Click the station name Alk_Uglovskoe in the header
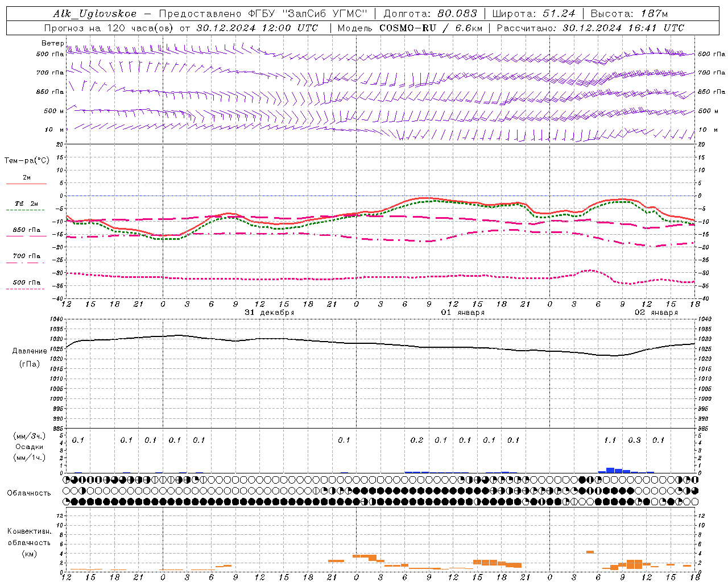Viewport: 728px width, 582px height. click(x=94, y=14)
